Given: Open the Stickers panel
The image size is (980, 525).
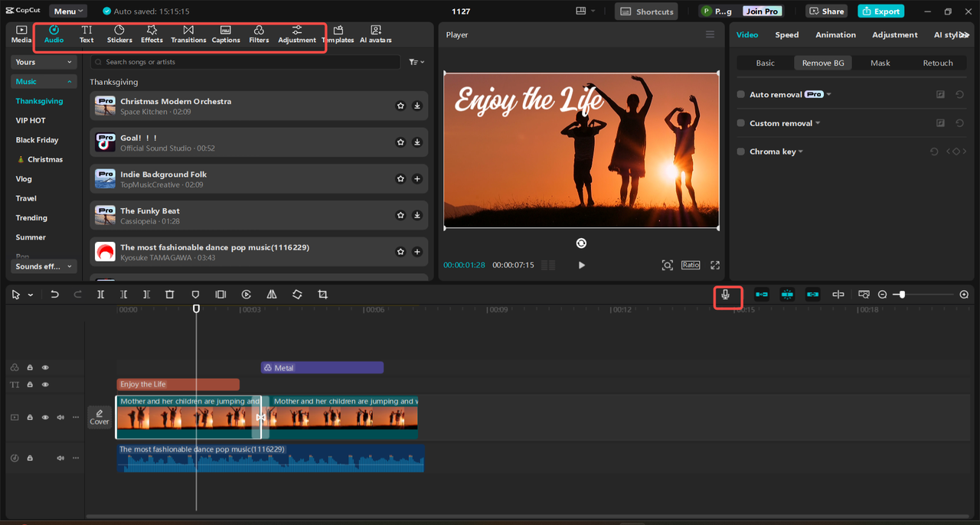Looking at the screenshot, I should (119, 34).
